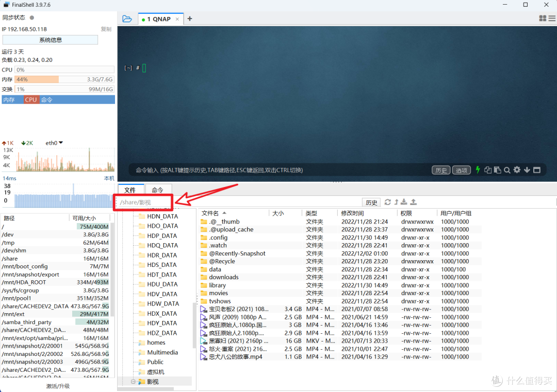Switch to the CPU monitoring tab
The height and width of the screenshot is (392, 557).
[30, 99]
